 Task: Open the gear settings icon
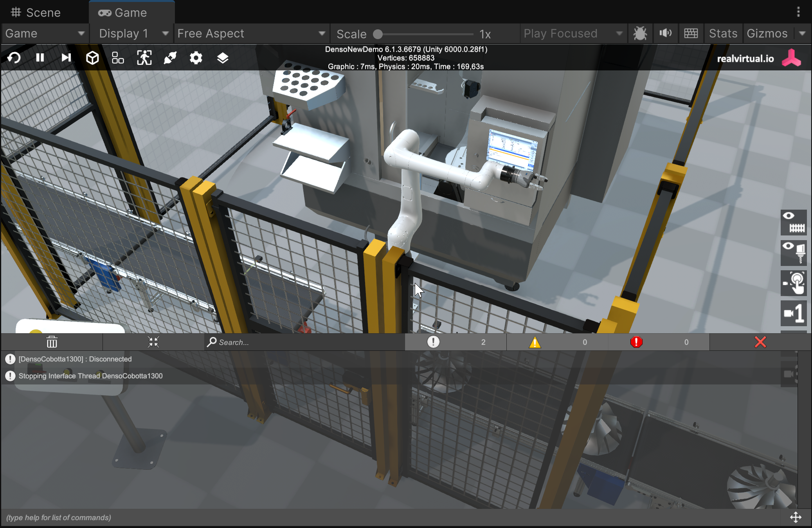tap(196, 58)
